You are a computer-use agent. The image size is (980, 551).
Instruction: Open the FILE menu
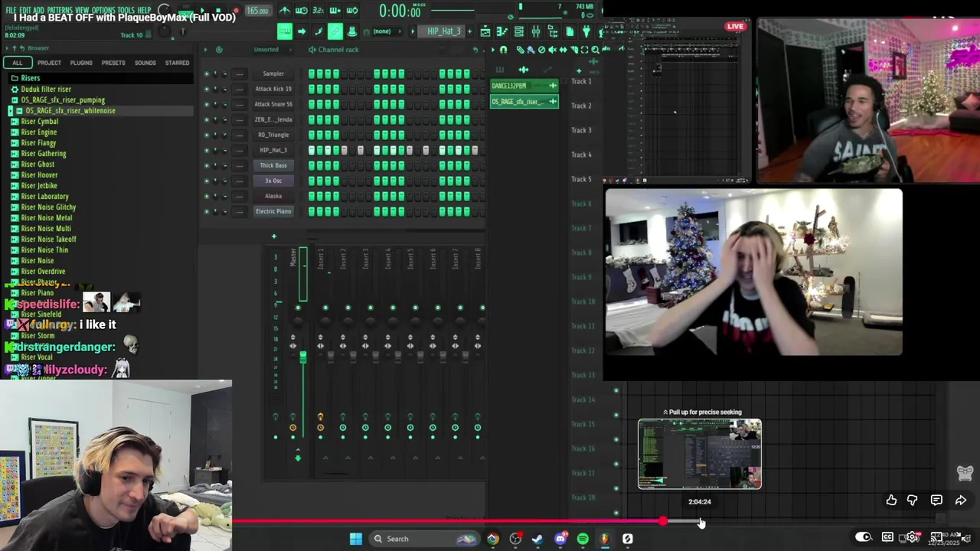click(x=11, y=10)
